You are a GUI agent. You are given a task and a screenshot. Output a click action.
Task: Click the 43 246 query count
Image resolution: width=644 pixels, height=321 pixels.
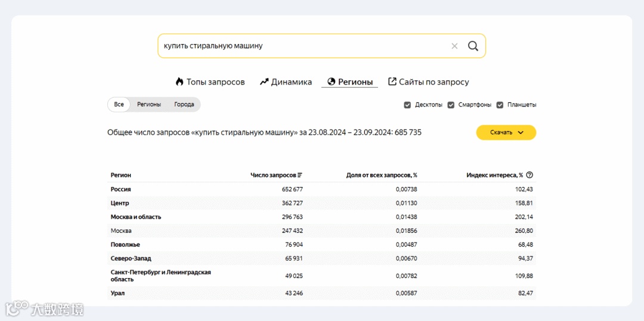tap(293, 294)
